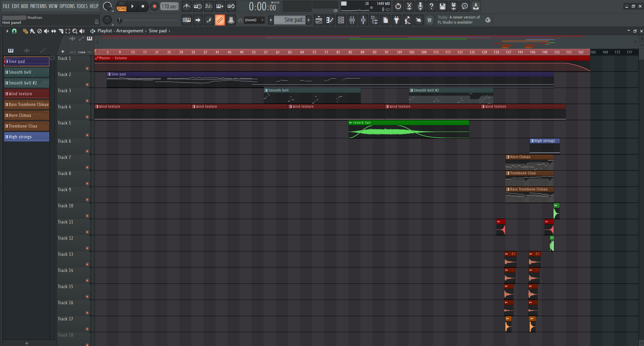The width and height of the screenshot is (644, 346).
Task: Mute Track 1 with its dot
Action: pos(87,69)
